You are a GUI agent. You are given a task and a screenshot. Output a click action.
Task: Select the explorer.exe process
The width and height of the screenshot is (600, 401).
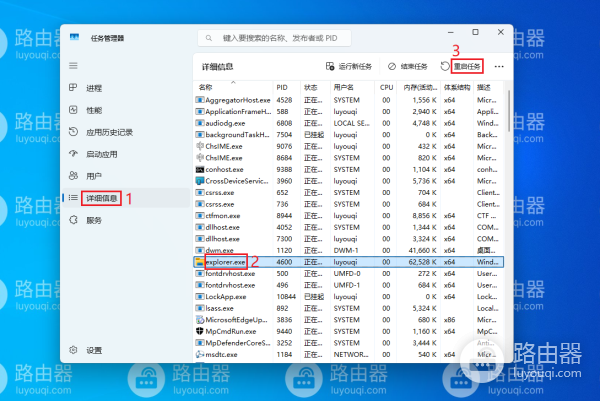coord(348,262)
